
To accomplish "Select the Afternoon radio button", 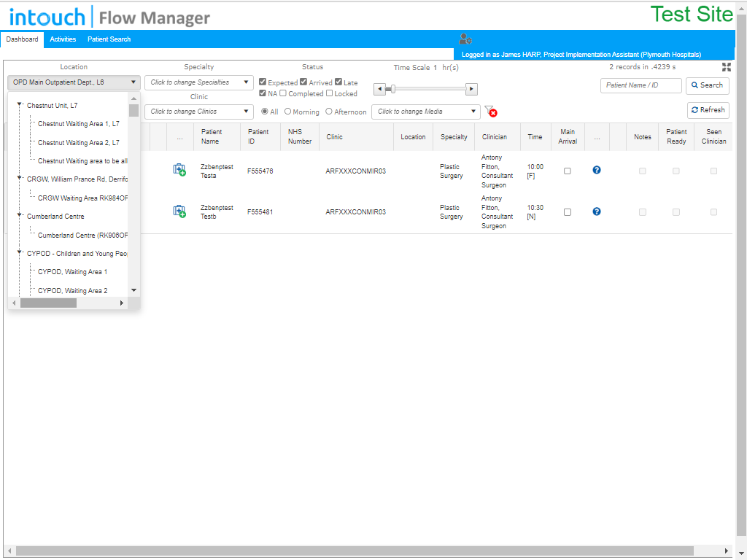I will coord(329,112).
